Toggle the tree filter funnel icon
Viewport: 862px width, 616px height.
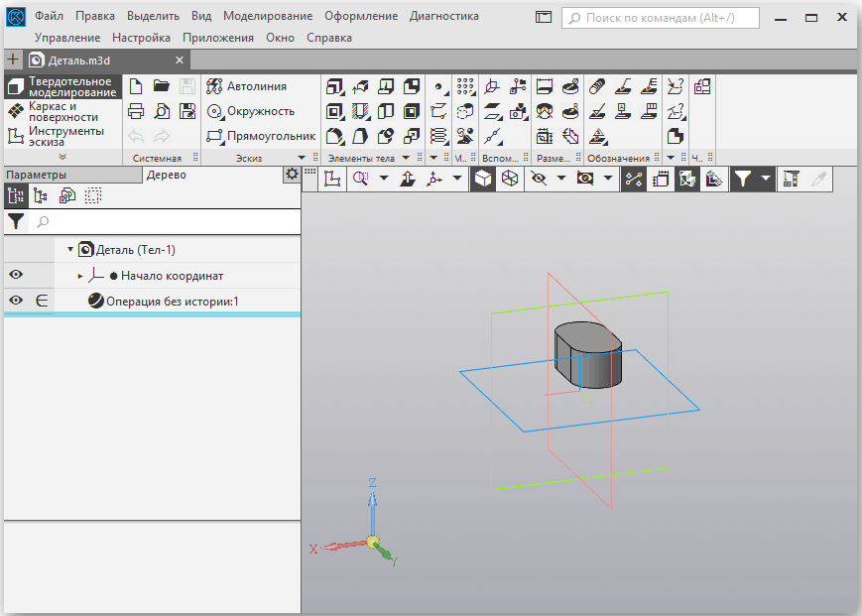click(x=16, y=221)
